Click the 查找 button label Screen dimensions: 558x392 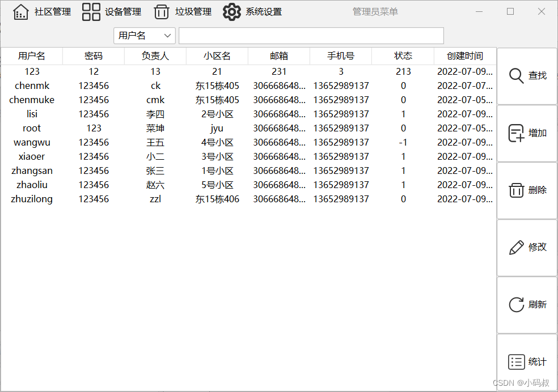point(538,76)
